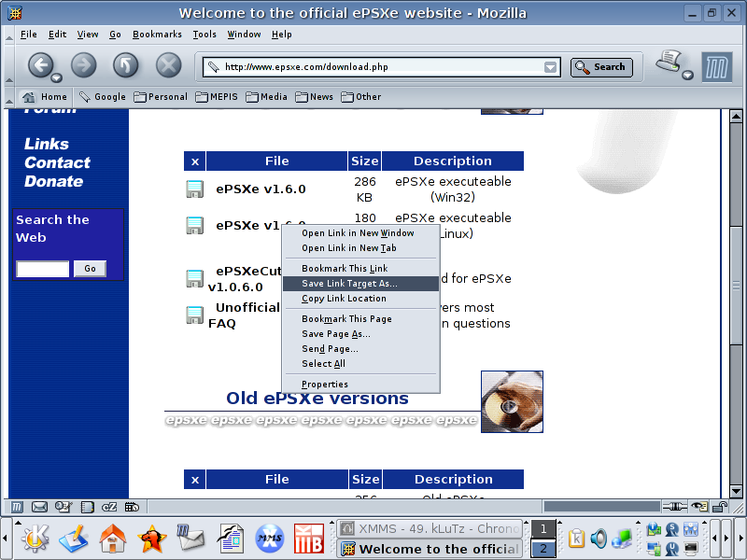Screen dimensions: 747x560
Task: Choose Save Link Target As from context menu
Action: 349,284
